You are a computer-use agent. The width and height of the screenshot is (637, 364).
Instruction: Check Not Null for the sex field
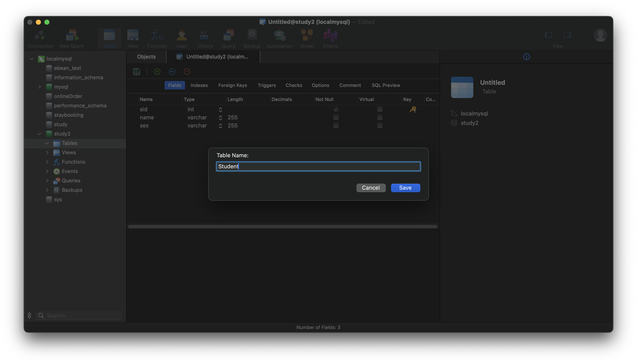pyautogui.click(x=336, y=126)
